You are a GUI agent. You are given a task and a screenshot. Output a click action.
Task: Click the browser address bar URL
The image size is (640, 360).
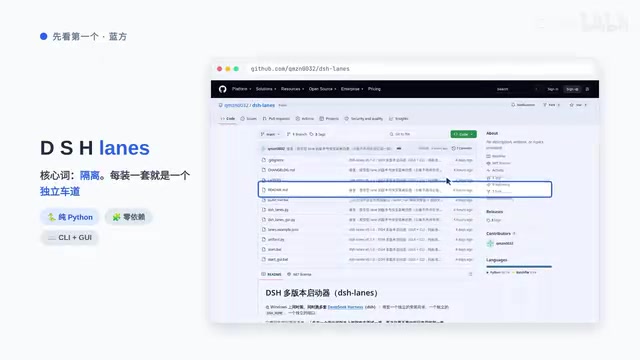[300, 69]
